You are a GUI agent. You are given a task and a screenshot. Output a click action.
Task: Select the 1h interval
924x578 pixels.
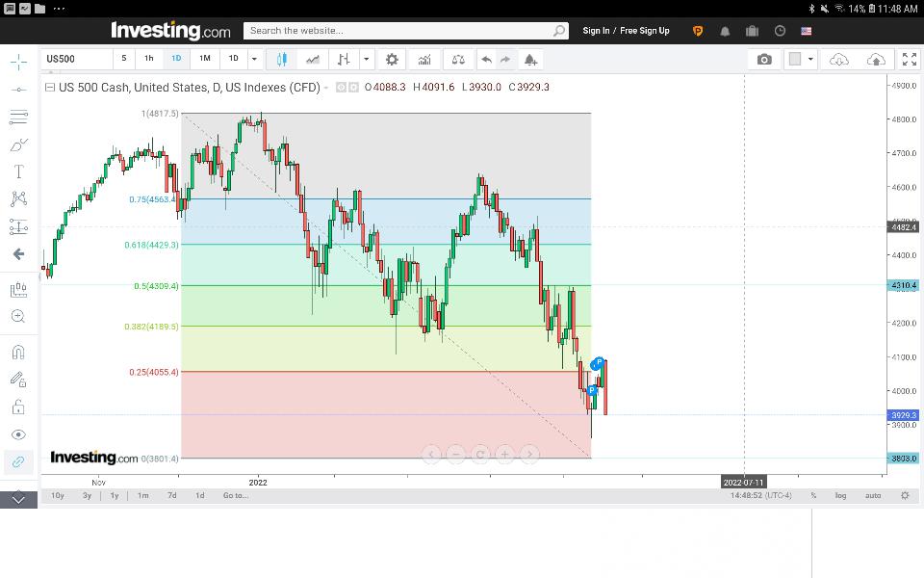[149, 59]
